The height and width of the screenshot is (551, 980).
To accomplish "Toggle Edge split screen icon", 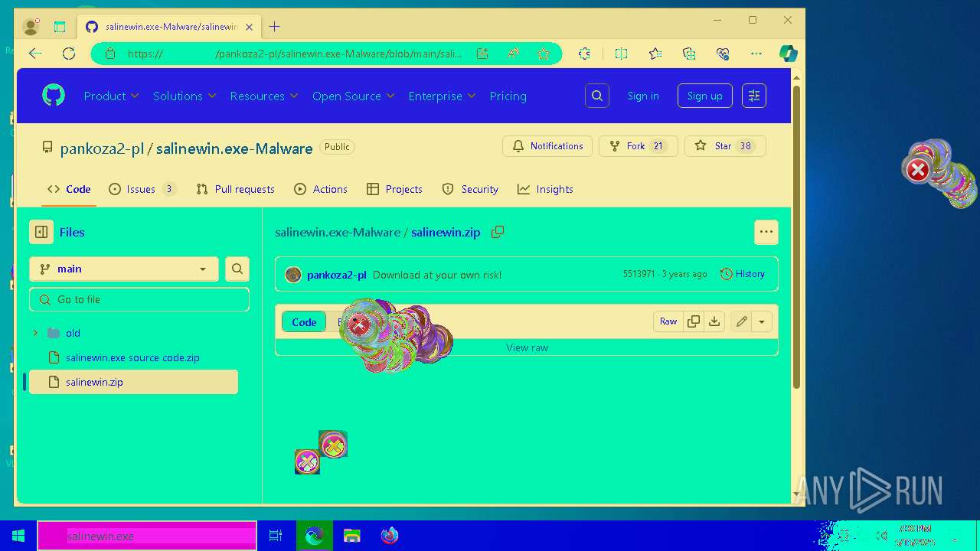I will [621, 54].
